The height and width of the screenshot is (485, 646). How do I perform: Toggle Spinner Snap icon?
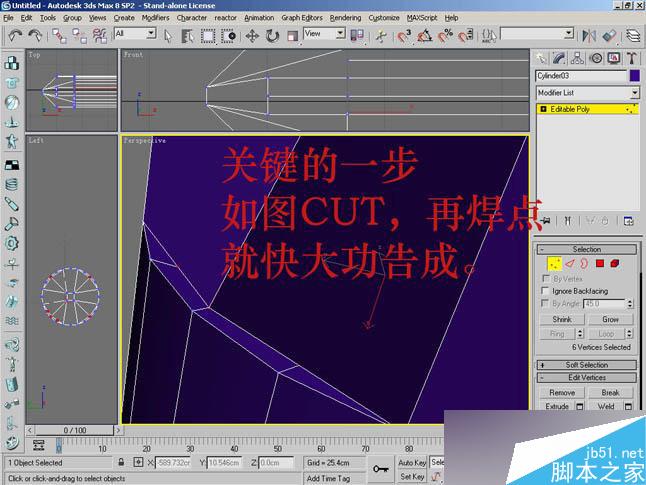[x=466, y=36]
